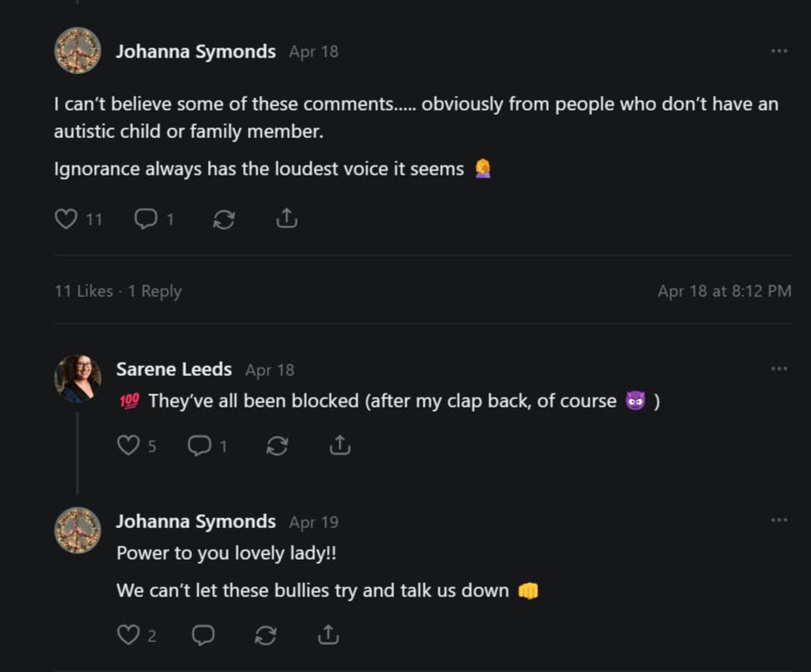811x672 pixels.
Task: Share Johanna's Apr 19 reply
Action: pos(329,635)
